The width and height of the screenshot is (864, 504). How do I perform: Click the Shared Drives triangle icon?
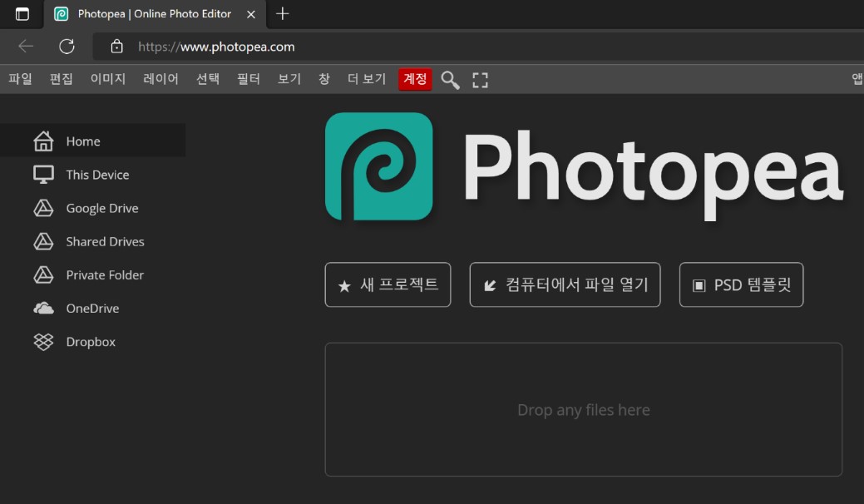(43, 241)
